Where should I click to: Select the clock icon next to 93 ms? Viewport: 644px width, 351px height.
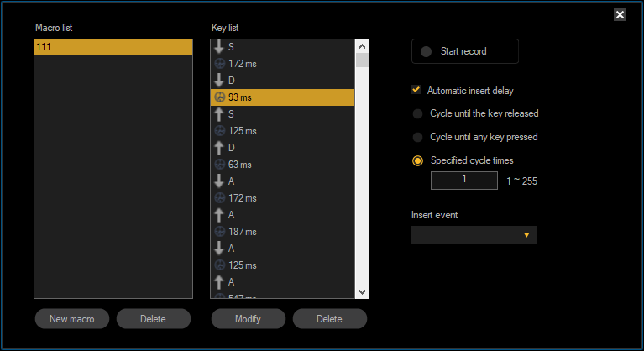coord(220,97)
